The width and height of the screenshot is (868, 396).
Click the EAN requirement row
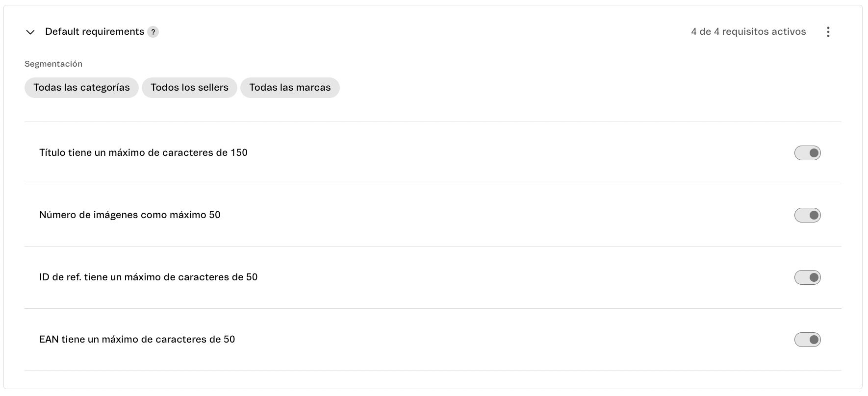click(x=137, y=339)
